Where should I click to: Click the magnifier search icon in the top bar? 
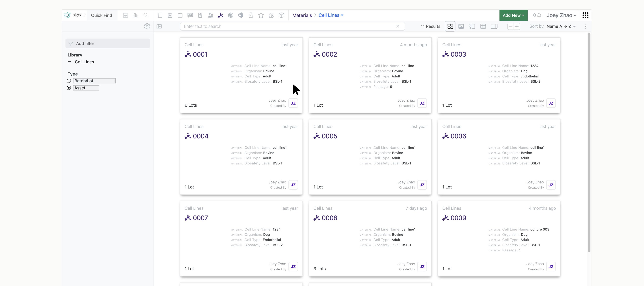tap(146, 15)
